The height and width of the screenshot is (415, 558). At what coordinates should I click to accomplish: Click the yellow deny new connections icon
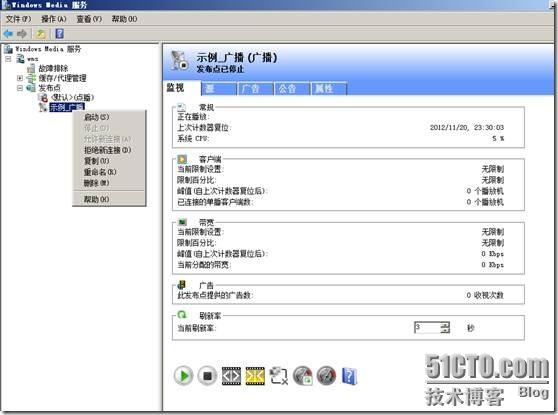[x=255, y=376]
